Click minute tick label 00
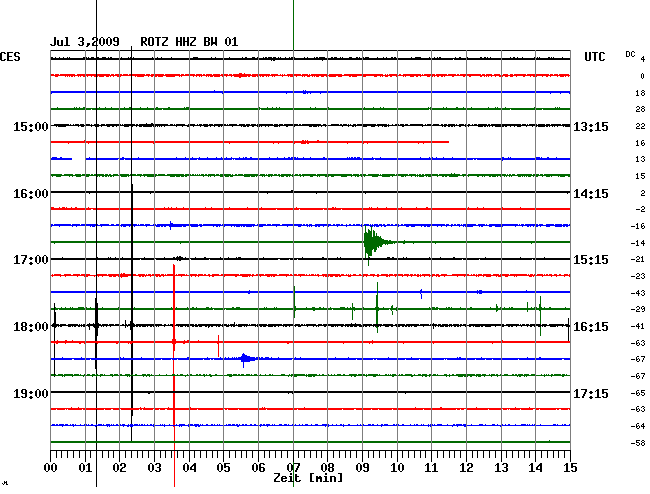The width and height of the screenshot is (650, 494). [x=51, y=468]
